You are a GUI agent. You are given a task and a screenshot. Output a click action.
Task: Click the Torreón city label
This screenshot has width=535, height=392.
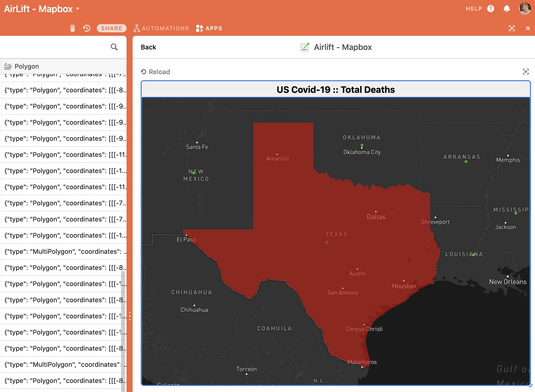coord(246,369)
